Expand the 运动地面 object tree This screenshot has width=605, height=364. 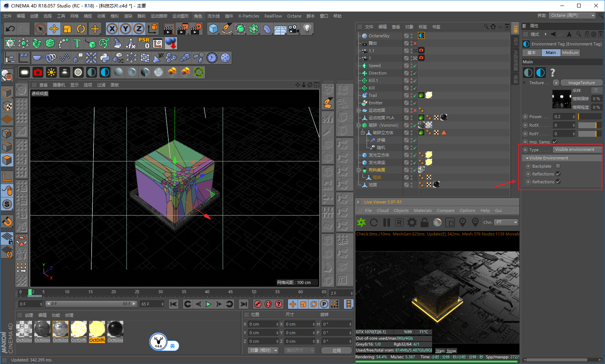358,111
